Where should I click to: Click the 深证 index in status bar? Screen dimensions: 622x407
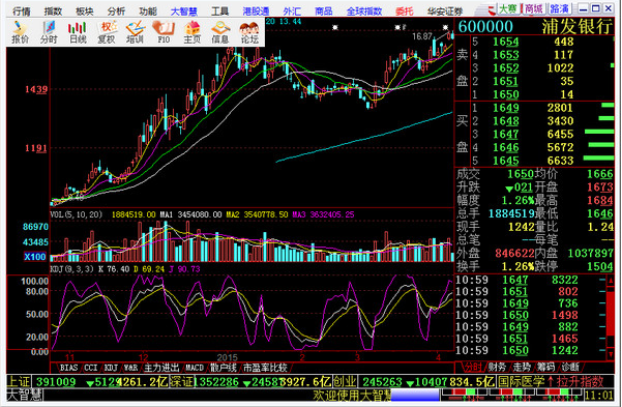point(181,382)
